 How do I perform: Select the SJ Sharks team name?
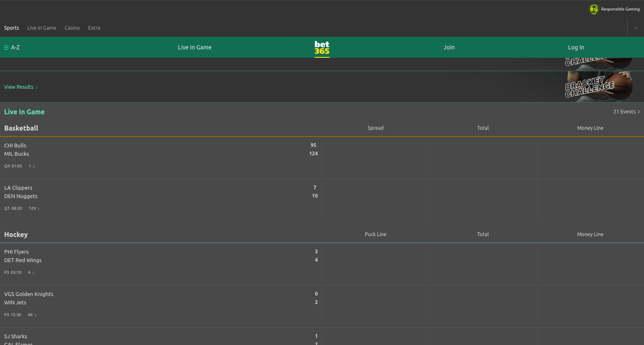tap(16, 337)
